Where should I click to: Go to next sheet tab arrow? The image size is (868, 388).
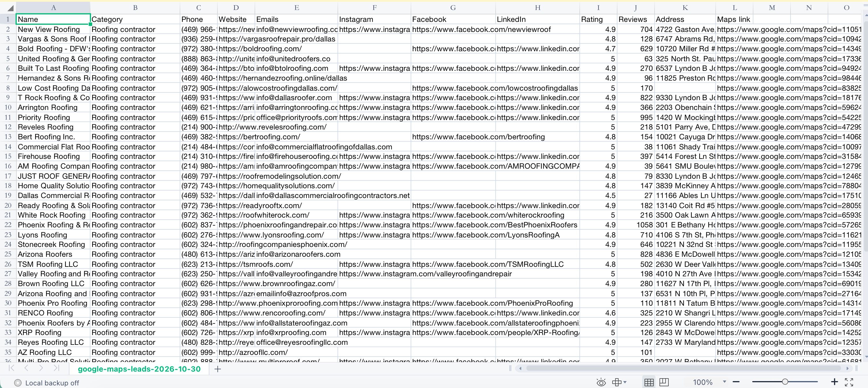[41, 368]
